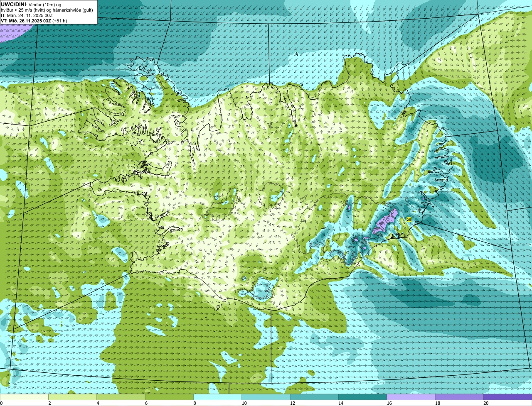Click the above-20 dark purple scale swatch
The image size is (532, 406).
point(507,397)
